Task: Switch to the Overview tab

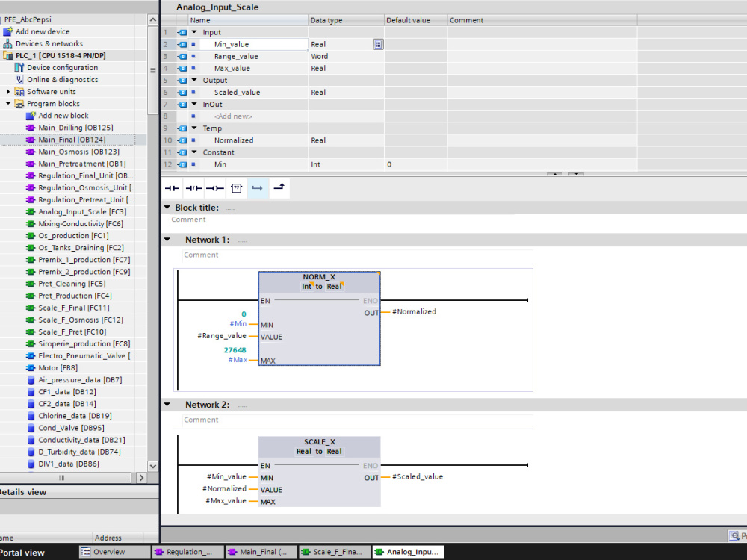Action: click(114, 551)
